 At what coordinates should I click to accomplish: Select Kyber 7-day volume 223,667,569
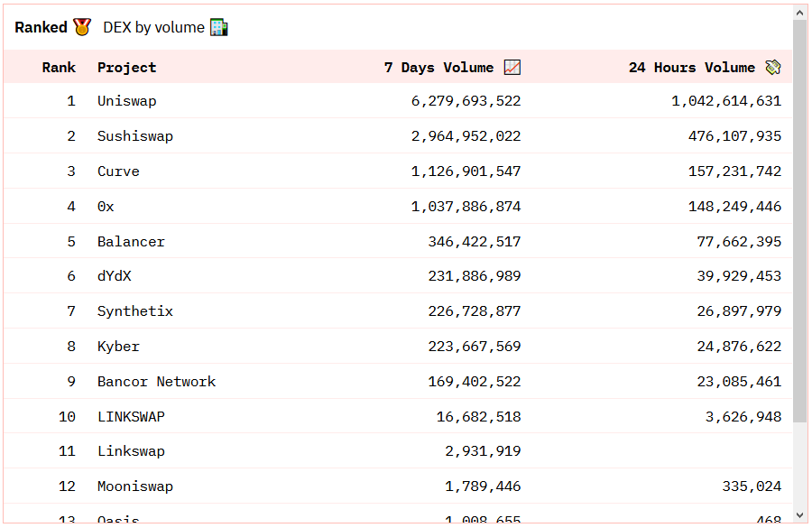coord(475,347)
